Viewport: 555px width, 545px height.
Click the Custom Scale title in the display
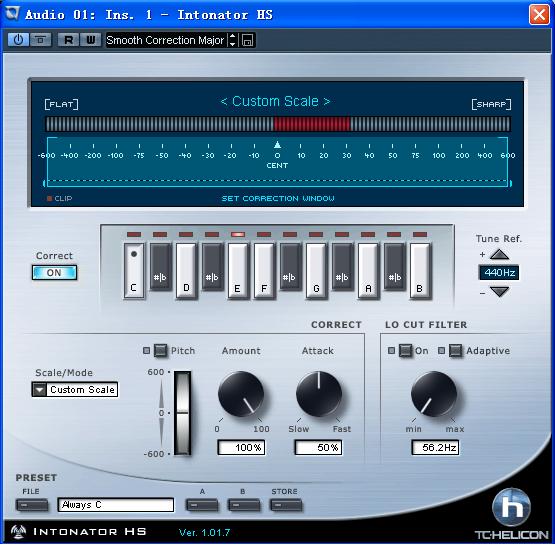275,102
